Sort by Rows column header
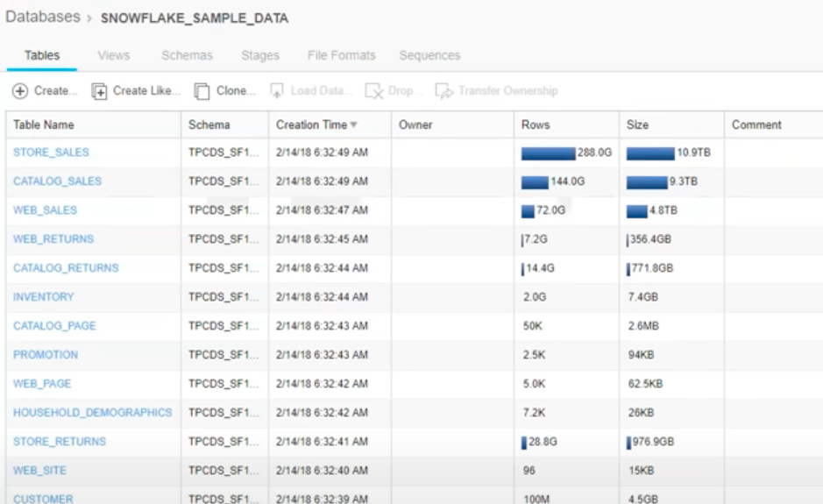This screenshot has width=823, height=504. click(x=536, y=125)
